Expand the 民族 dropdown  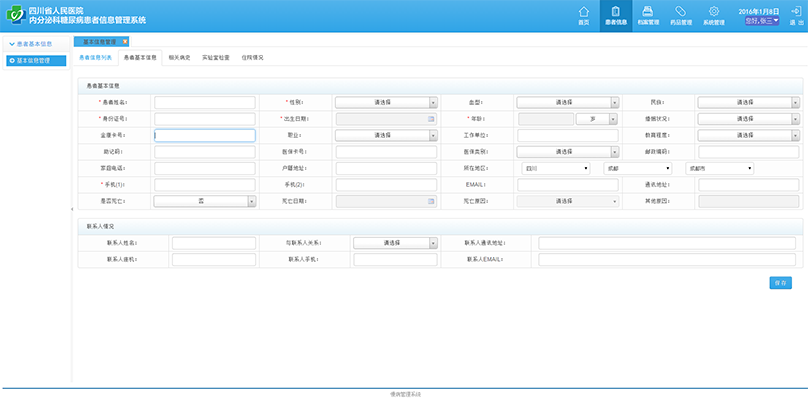pyautogui.click(x=795, y=102)
